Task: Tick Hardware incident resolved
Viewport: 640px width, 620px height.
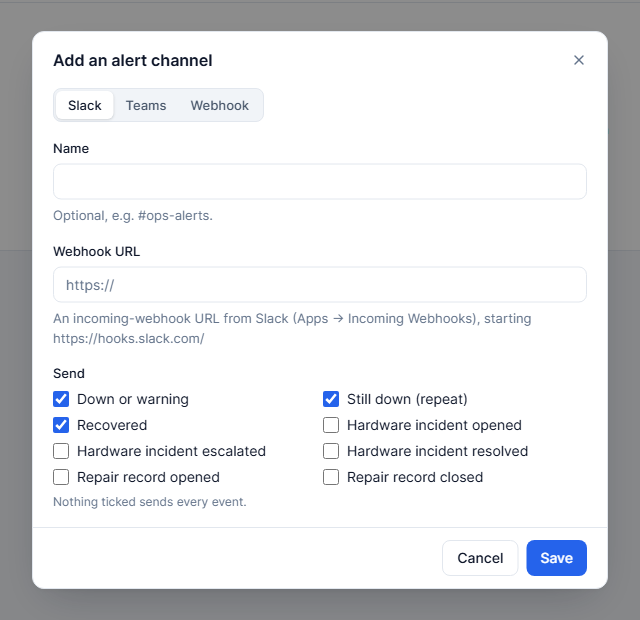Action: click(331, 451)
